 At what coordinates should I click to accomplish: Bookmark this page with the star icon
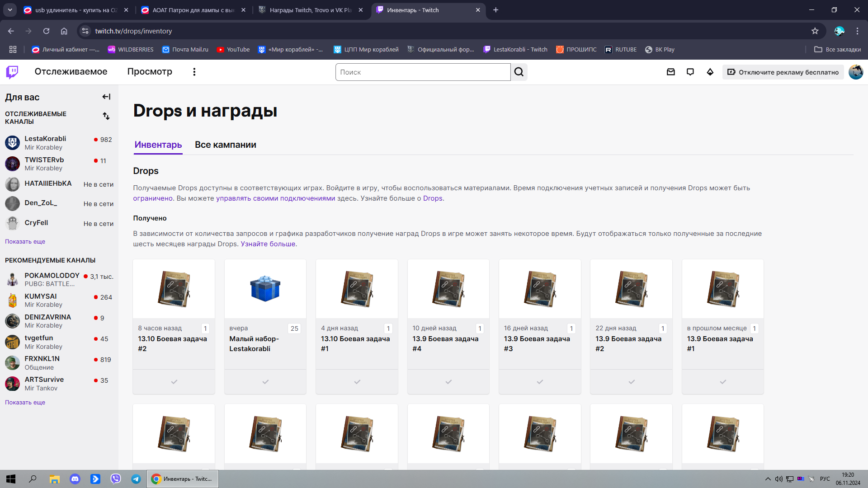pyautogui.click(x=815, y=31)
